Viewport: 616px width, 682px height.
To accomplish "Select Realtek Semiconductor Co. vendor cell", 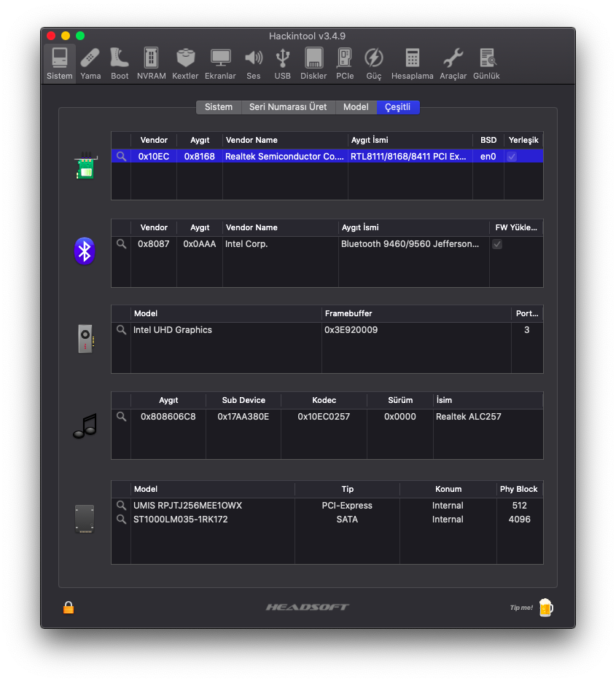I will tap(284, 157).
